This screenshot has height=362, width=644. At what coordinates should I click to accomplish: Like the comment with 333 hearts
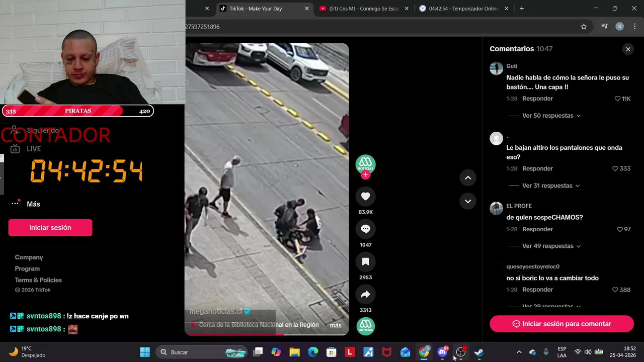click(x=615, y=168)
